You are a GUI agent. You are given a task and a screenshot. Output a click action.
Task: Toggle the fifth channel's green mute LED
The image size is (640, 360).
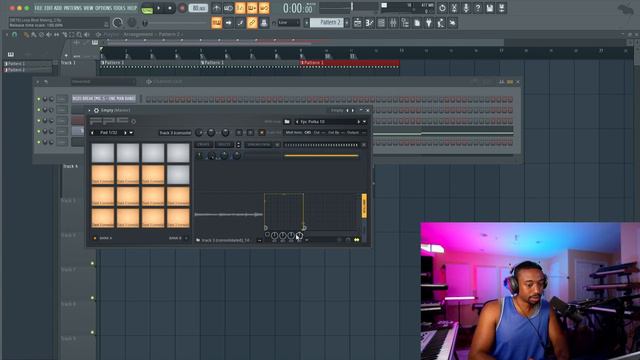39,142
